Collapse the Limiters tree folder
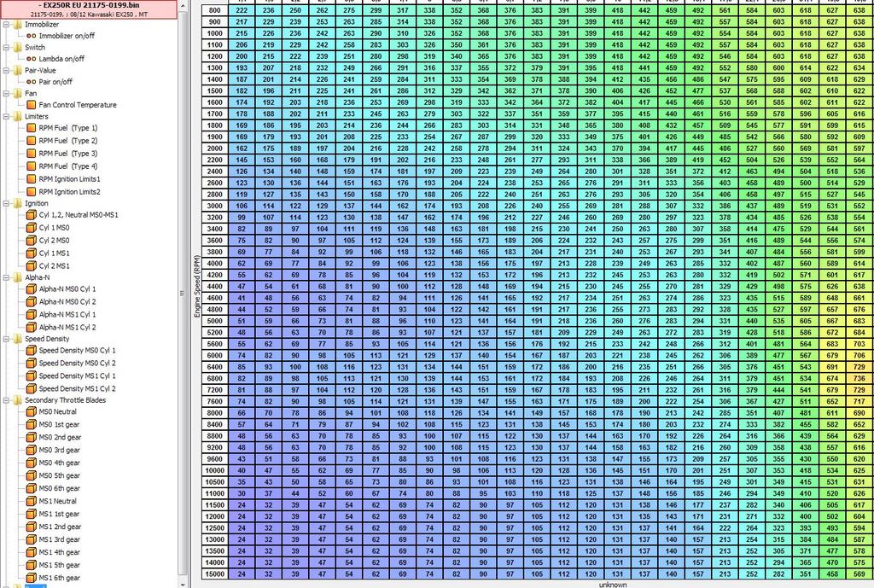This screenshot has width=874, height=588. [6, 116]
